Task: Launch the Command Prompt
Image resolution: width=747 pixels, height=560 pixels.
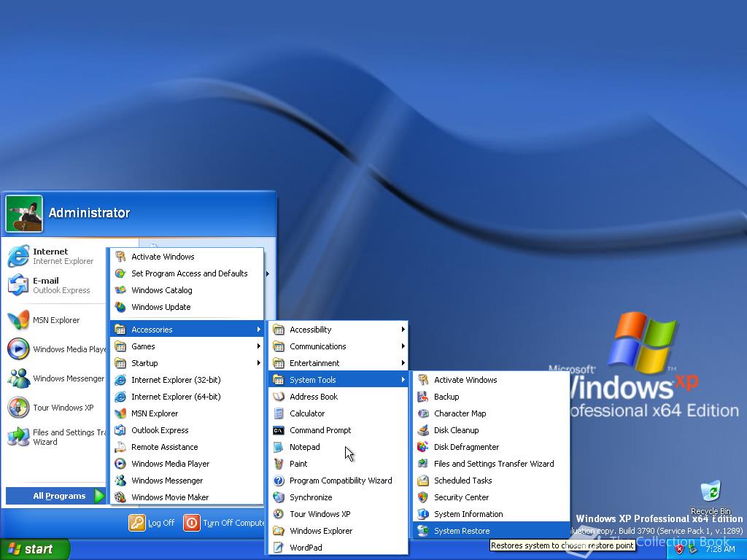Action: click(319, 430)
